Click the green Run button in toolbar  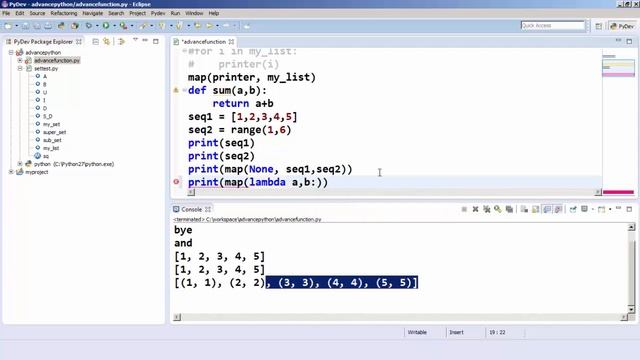(x=106, y=26)
